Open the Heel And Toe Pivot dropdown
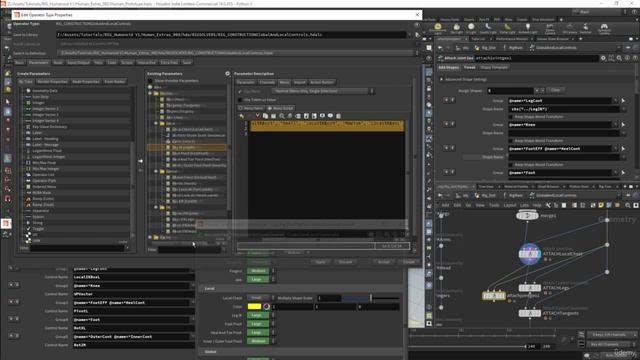 point(260,332)
